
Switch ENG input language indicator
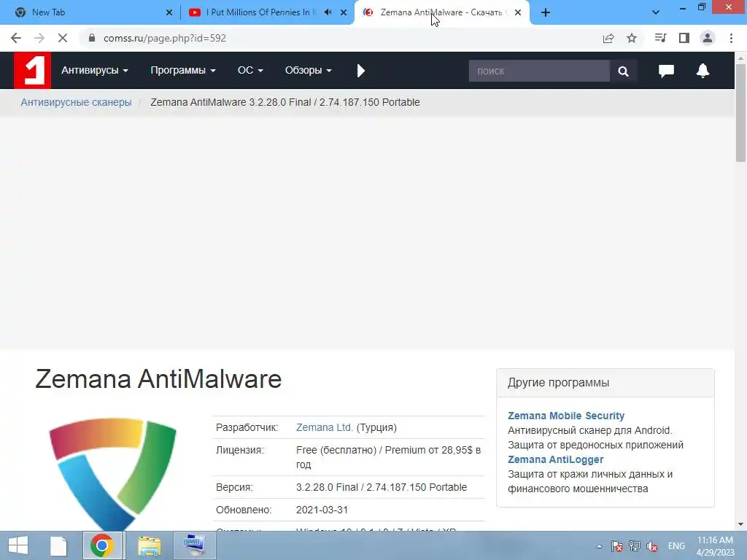tap(676, 546)
